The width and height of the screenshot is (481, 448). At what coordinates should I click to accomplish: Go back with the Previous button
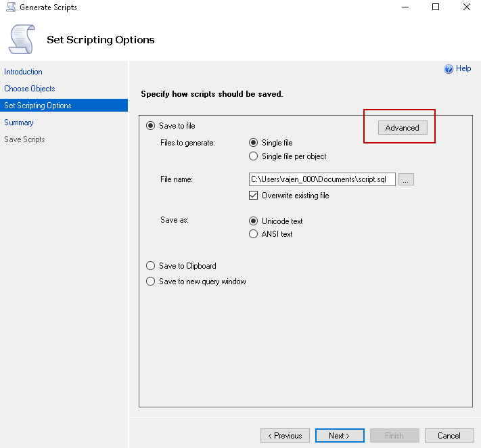pyautogui.click(x=285, y=436)
